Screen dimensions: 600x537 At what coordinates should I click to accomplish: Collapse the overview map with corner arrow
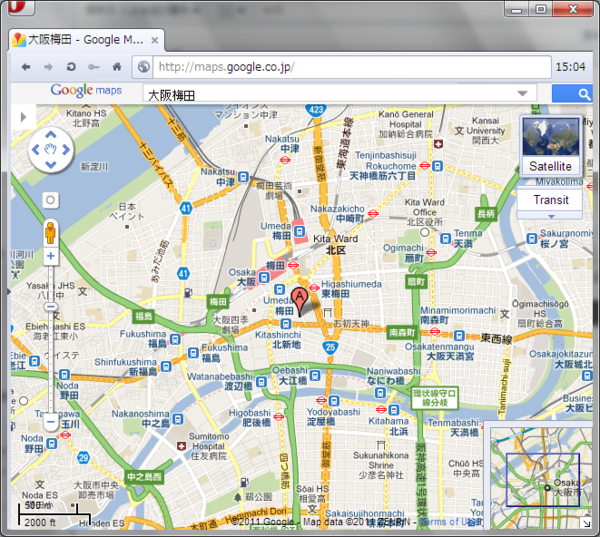(x=587, y=523)
